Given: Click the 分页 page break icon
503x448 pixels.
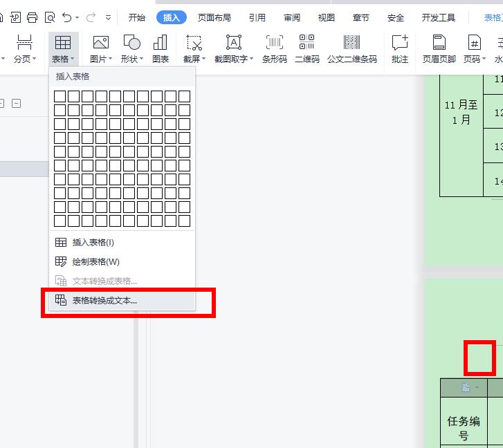Looking at the screenshot, I should point(24,42).
